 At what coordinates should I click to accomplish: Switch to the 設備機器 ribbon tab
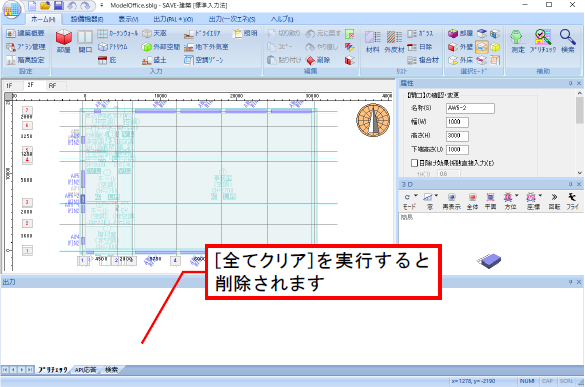click(x=87, y=19)
